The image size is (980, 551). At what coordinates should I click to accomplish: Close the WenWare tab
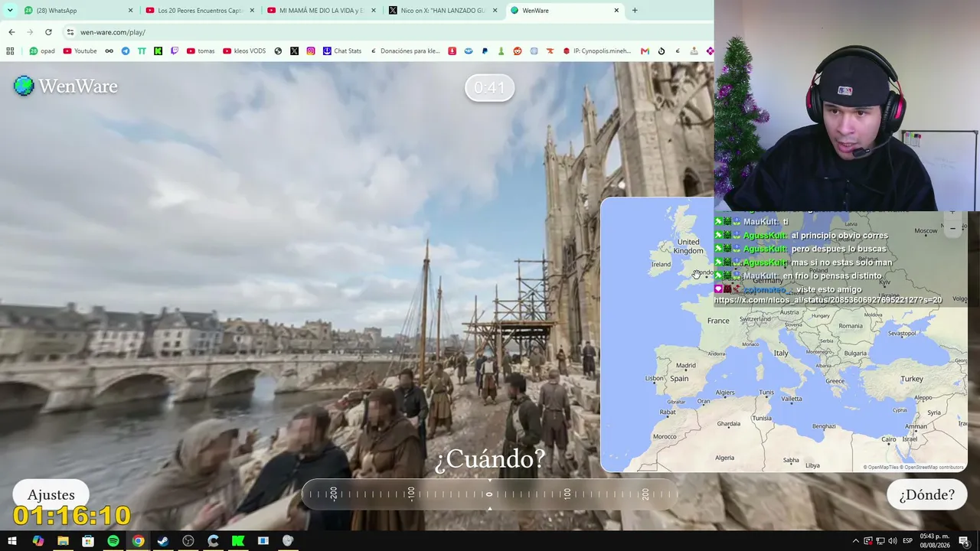tap(616, 11)
